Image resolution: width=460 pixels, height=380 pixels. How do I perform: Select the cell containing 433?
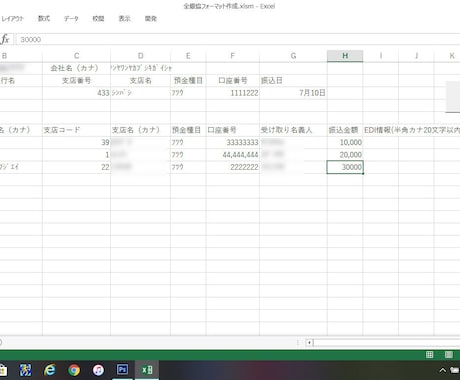pos(76,93)
